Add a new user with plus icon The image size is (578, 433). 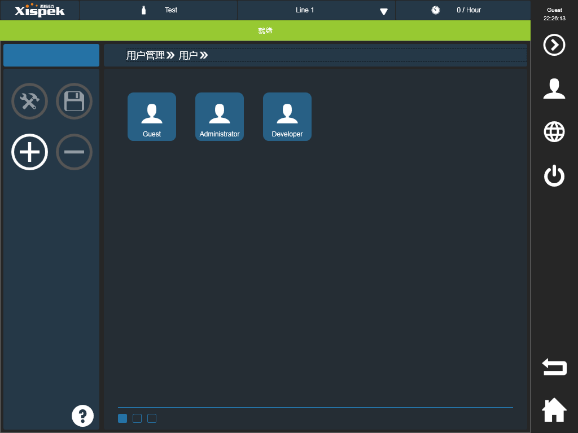29,152
